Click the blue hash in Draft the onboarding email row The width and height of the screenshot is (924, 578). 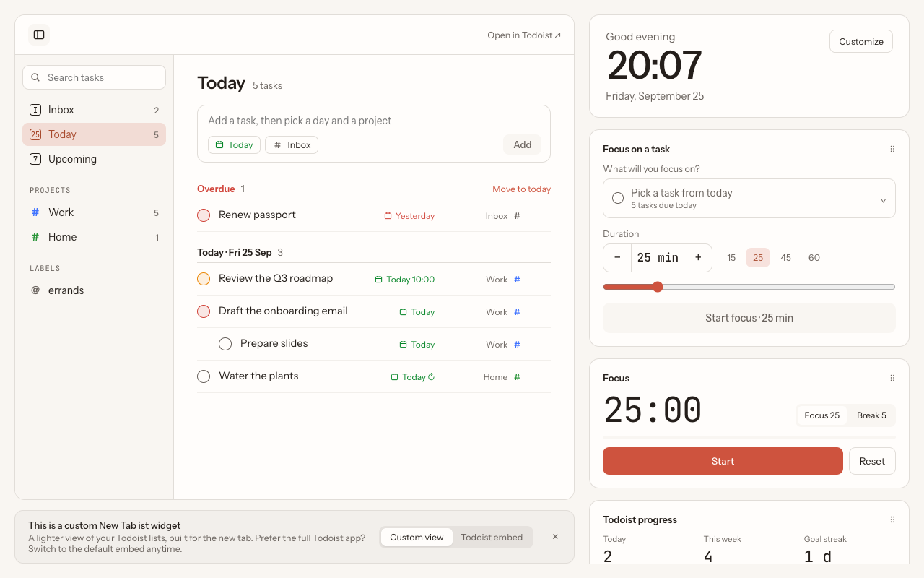517,312
